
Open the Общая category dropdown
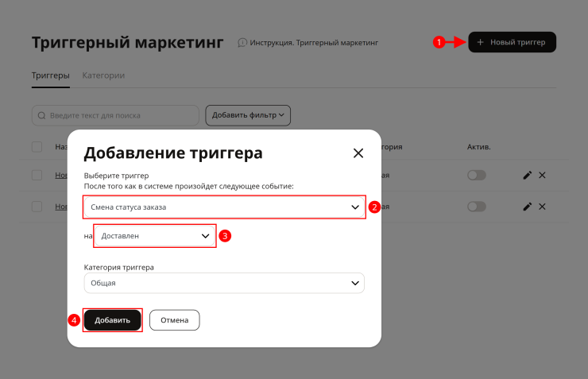tap(224, 283)
